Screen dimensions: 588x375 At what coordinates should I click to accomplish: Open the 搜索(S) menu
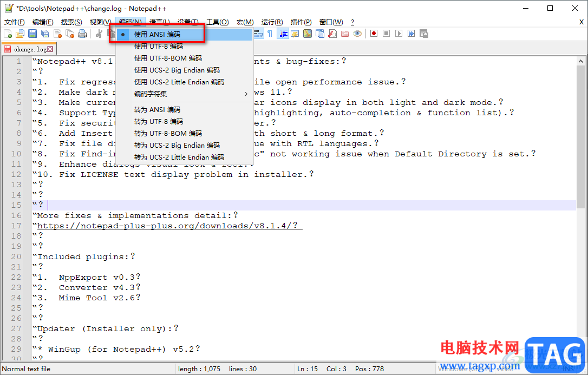point(71,22)
